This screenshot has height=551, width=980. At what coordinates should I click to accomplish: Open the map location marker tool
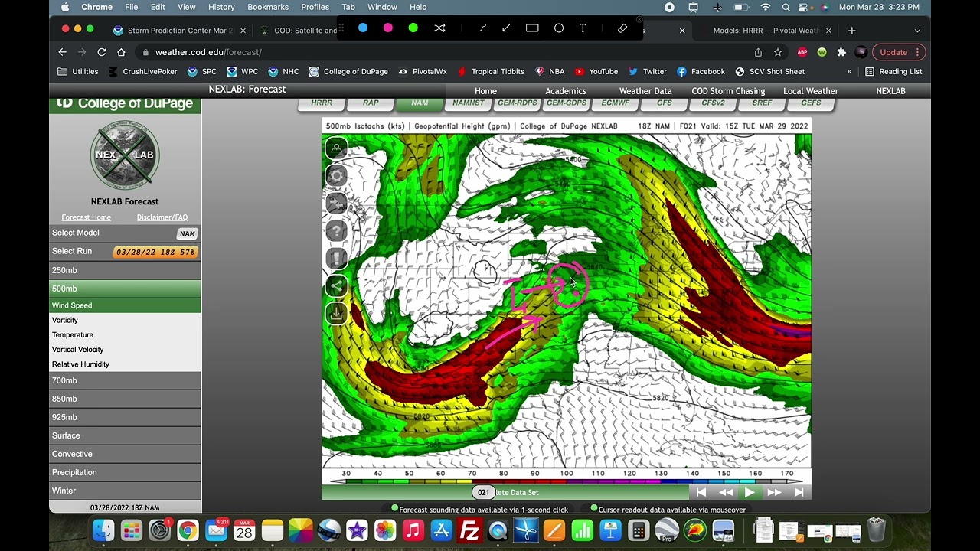336,148
